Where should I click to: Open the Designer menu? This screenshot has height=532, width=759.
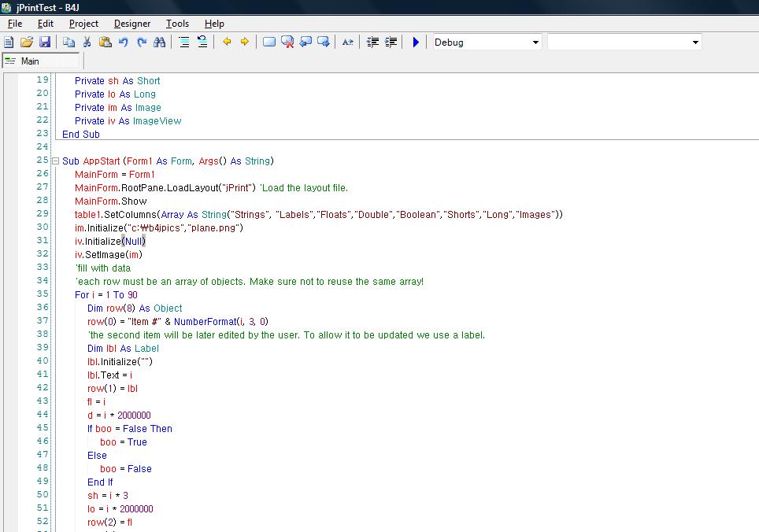[x=132, y=24]
